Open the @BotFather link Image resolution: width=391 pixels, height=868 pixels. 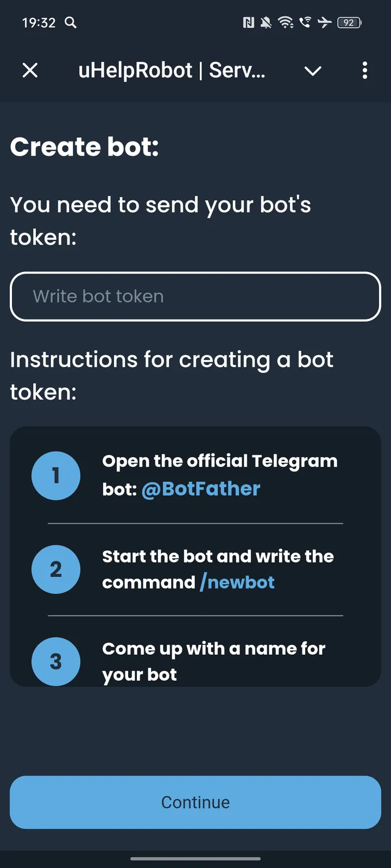click(x=200, y=488)
